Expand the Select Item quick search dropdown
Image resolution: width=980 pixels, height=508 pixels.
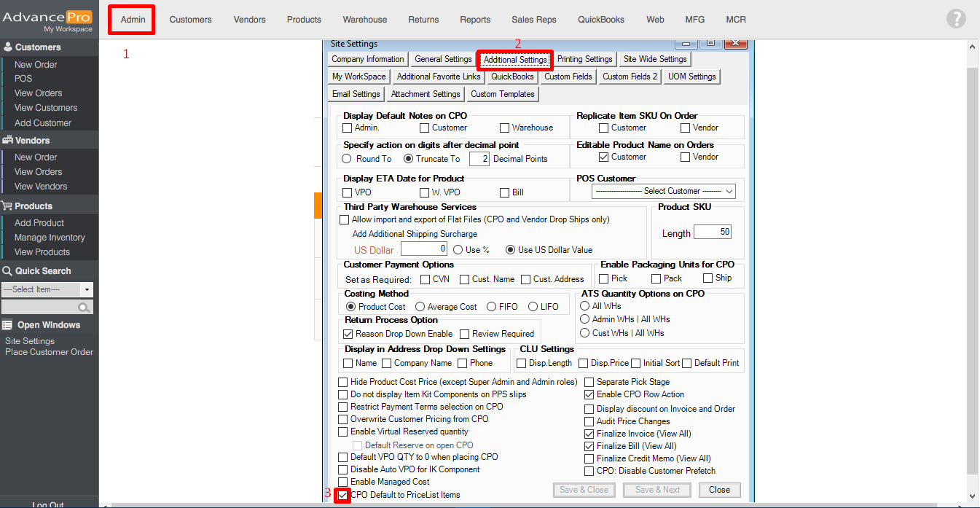87,289
